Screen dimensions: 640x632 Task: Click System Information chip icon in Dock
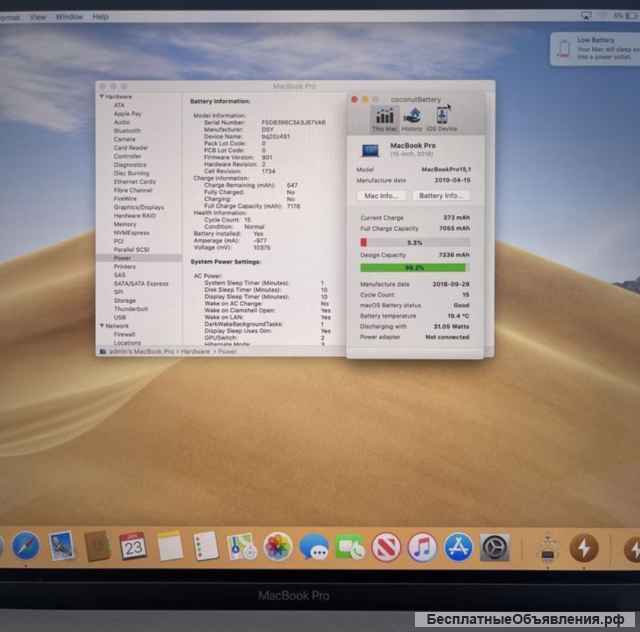547,548
